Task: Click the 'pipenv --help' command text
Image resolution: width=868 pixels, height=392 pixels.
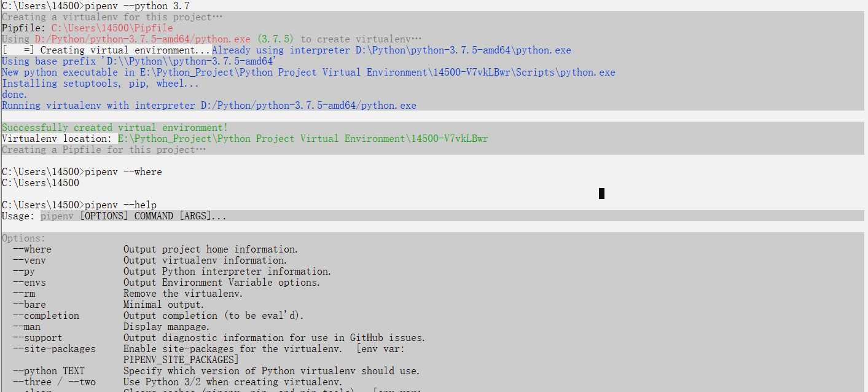Action: 120,205
